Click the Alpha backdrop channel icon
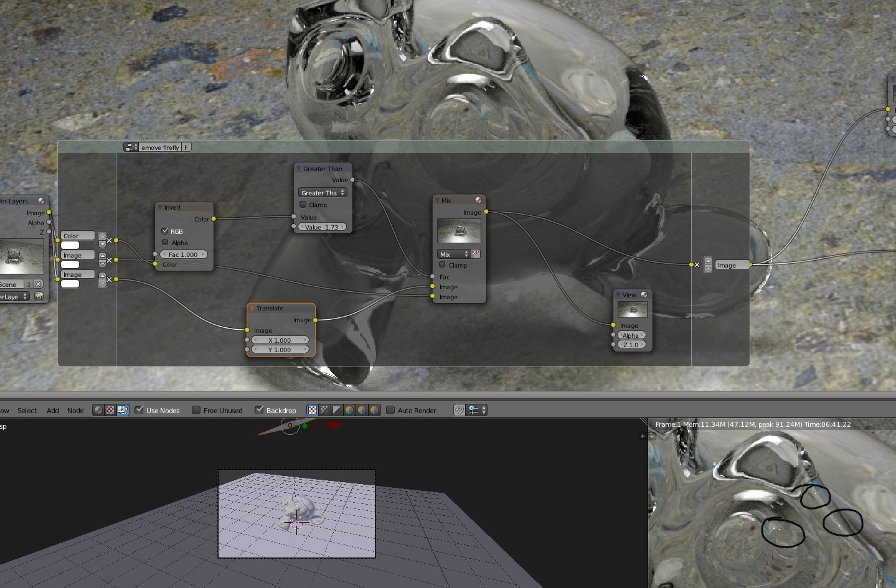 337,410
